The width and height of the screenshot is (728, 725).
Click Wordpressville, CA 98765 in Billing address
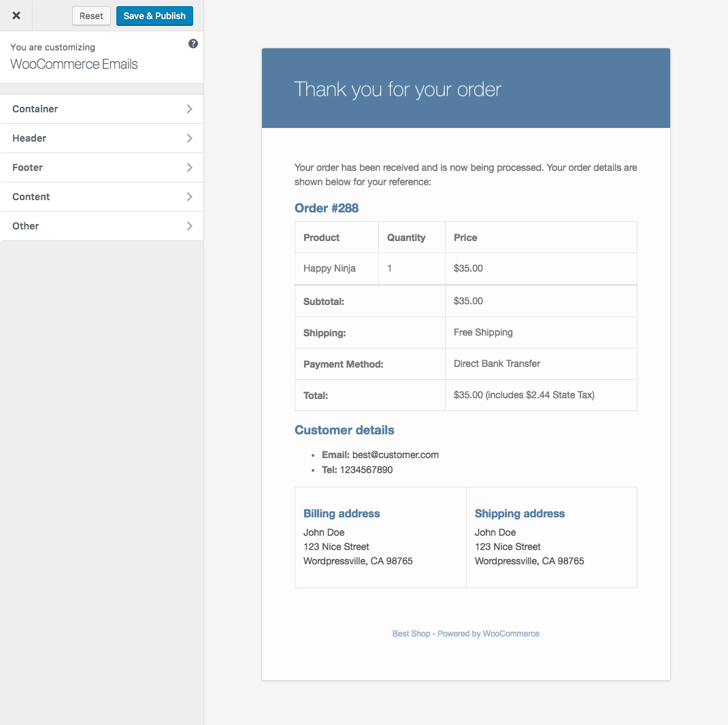coord(358,562)
